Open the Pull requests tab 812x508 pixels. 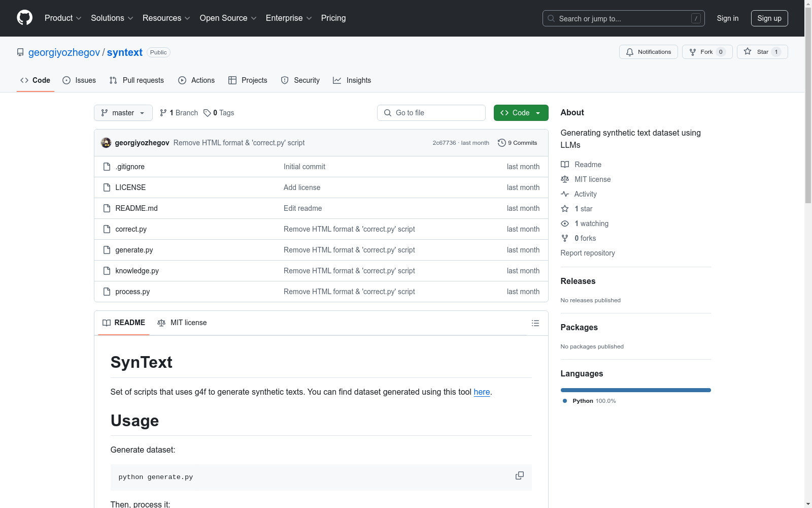point(137,80)
